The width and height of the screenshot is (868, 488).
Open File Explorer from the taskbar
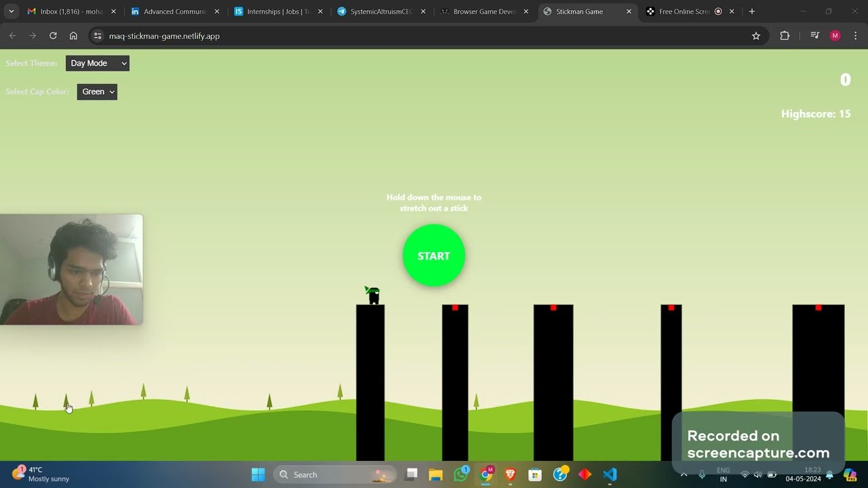point(435,474)
